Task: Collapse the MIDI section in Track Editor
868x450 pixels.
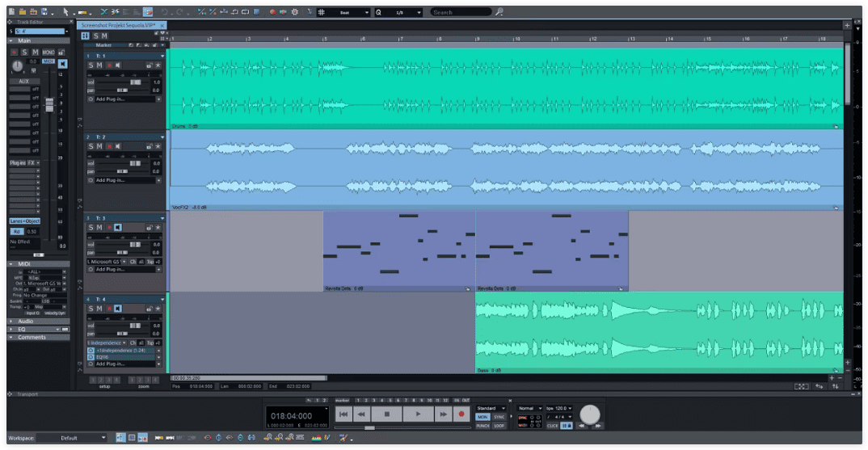Action: pos(38,264)
